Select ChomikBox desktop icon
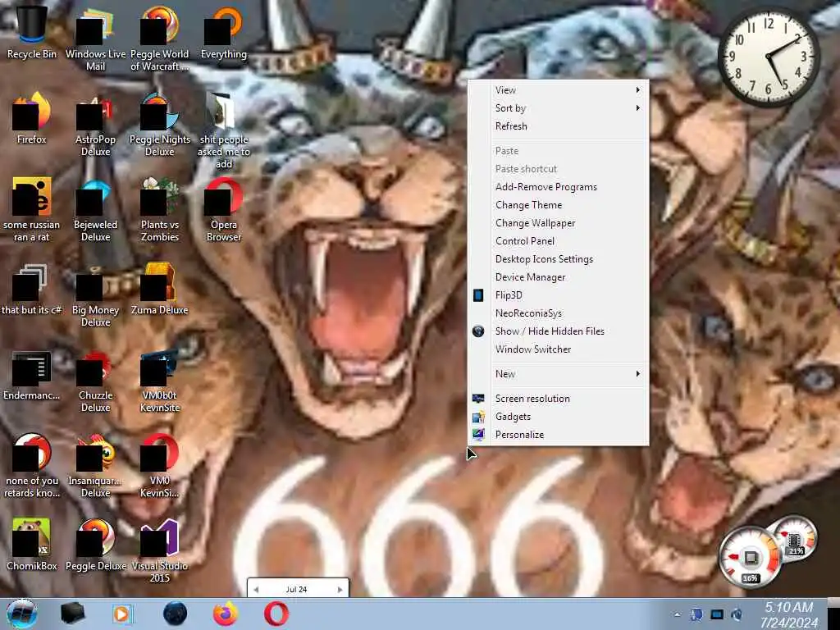 point(32,545)
